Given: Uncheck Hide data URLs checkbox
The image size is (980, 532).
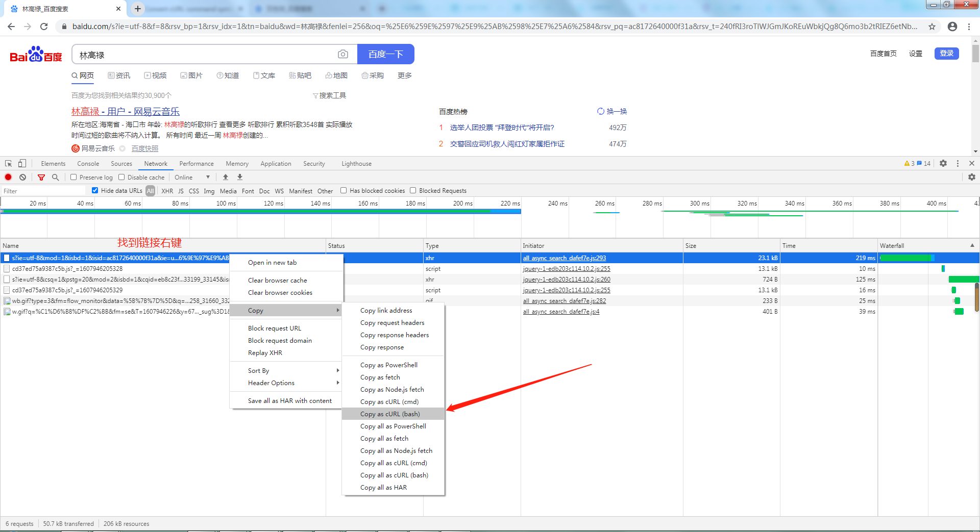Looking at the screenshot, I should coord(95,190).
